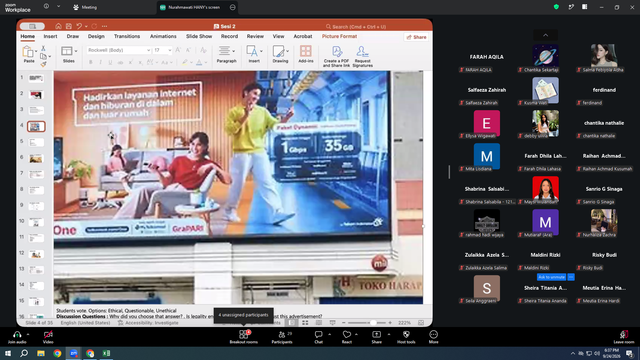
Task: Click Leave room icon
Action: [x=624, y=335]
